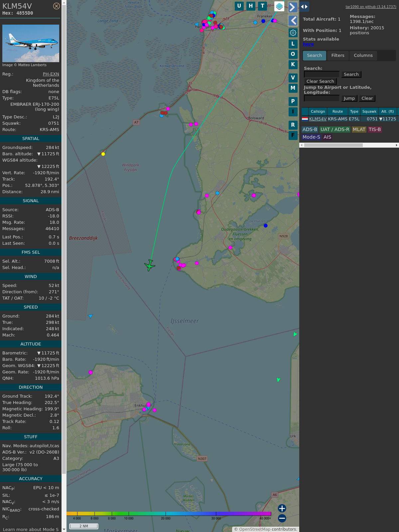Click the Netherlands flag in the KLM54V row
The width and height of the screenshot is (399, 532).
pos(305,119)
